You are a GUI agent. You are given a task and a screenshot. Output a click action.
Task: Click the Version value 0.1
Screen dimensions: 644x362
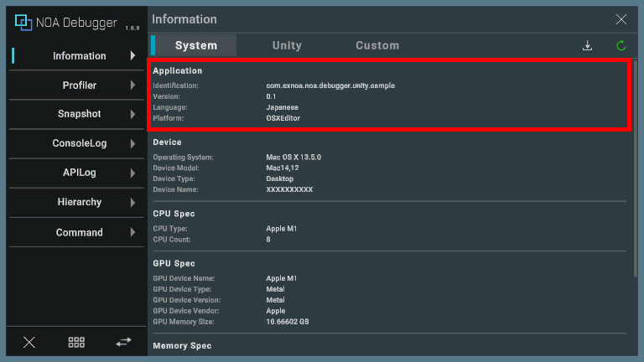pyautogui.click(x=271, y=96)
